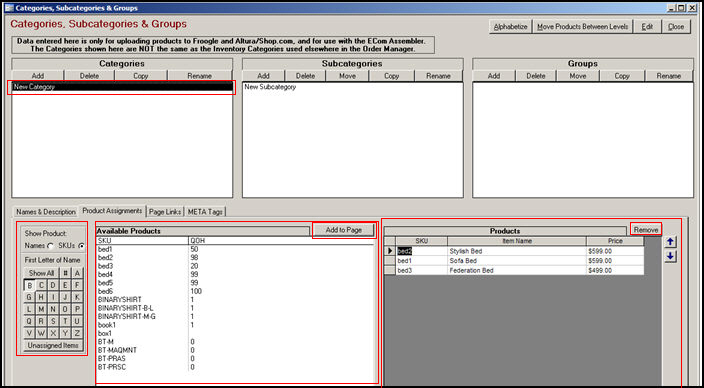The height and width of the screenshot is (388, 704).
Task: Click the Unassigned Items button
Action: click(53, 345)
